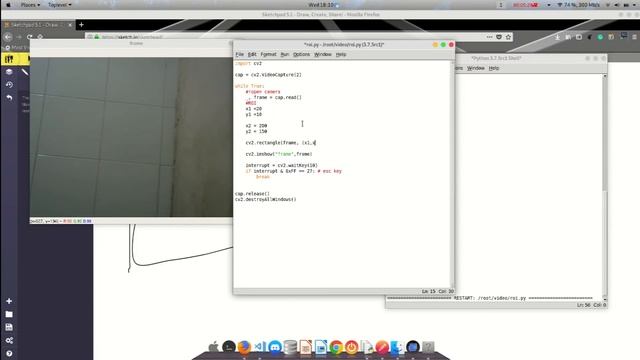This screenshot has height=360, width=640.
Task: Click the Pocket save icon
Action: pos(499,37)
